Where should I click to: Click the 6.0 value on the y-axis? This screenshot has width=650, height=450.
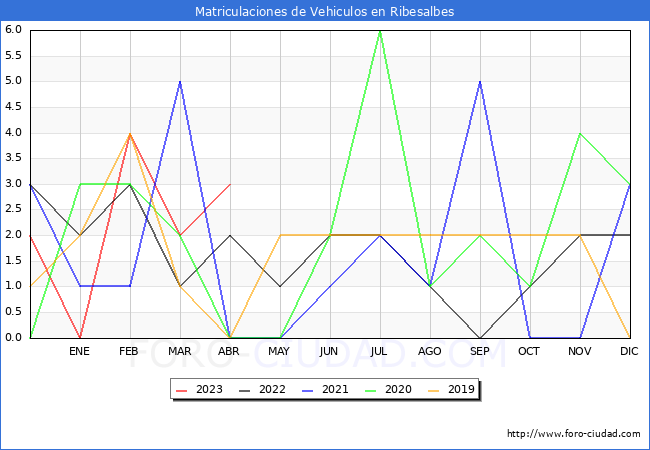pyautogui.click(x=13, y=30)
